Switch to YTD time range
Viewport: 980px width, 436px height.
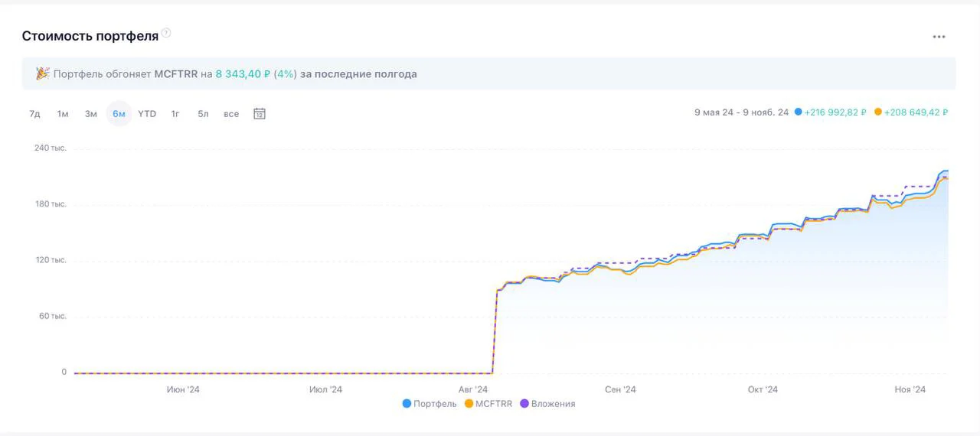point(147,114)
